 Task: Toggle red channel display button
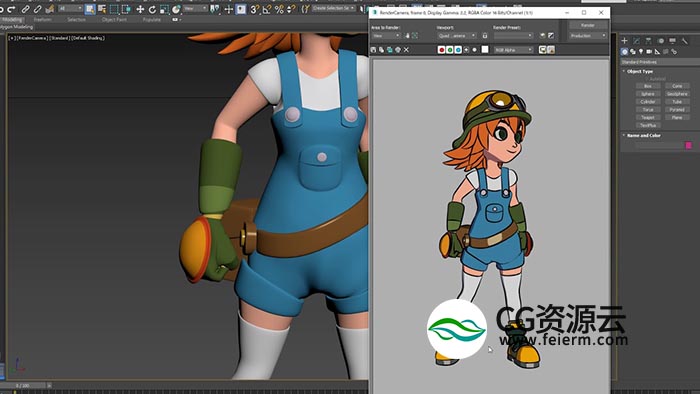442,50
